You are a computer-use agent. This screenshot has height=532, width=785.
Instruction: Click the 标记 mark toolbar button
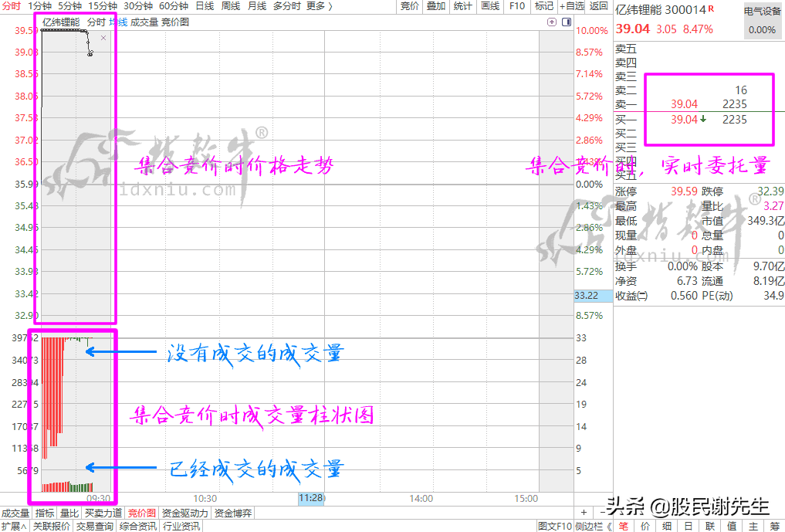pos(543,6)
